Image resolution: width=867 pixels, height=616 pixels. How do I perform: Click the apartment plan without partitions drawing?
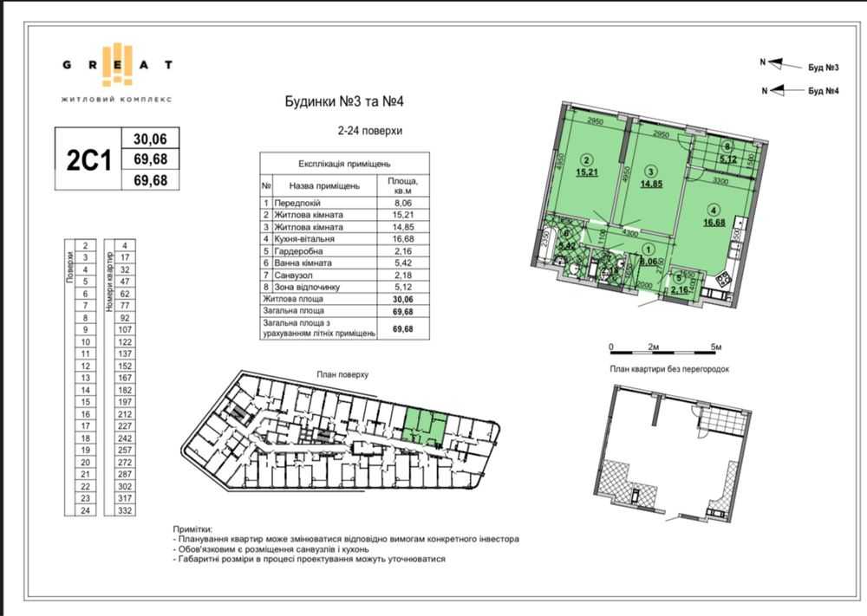click(673, 452)
